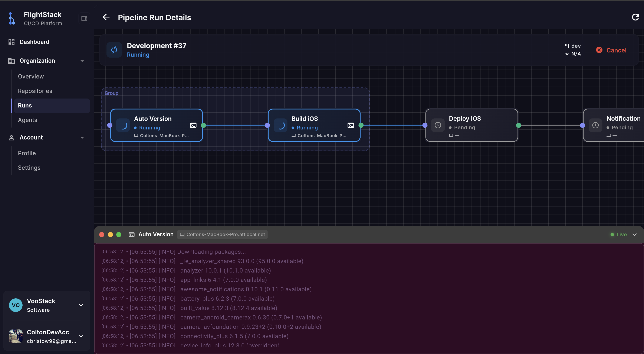The width and height of the screenshot is (644, 354).
Task: Toggle the green status dot on Build iOS
Action: click(x=361, y=125)
